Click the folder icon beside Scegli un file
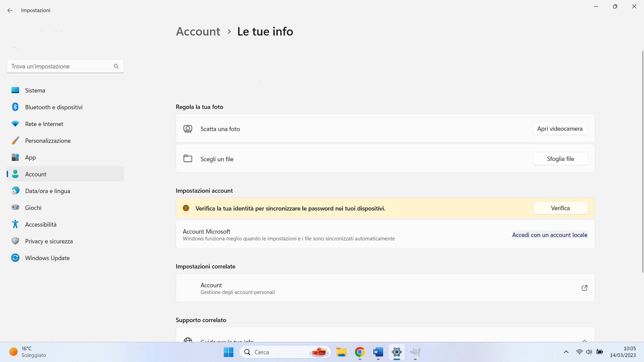The width and height of the screenshot is (644, 362). [188, 159]
